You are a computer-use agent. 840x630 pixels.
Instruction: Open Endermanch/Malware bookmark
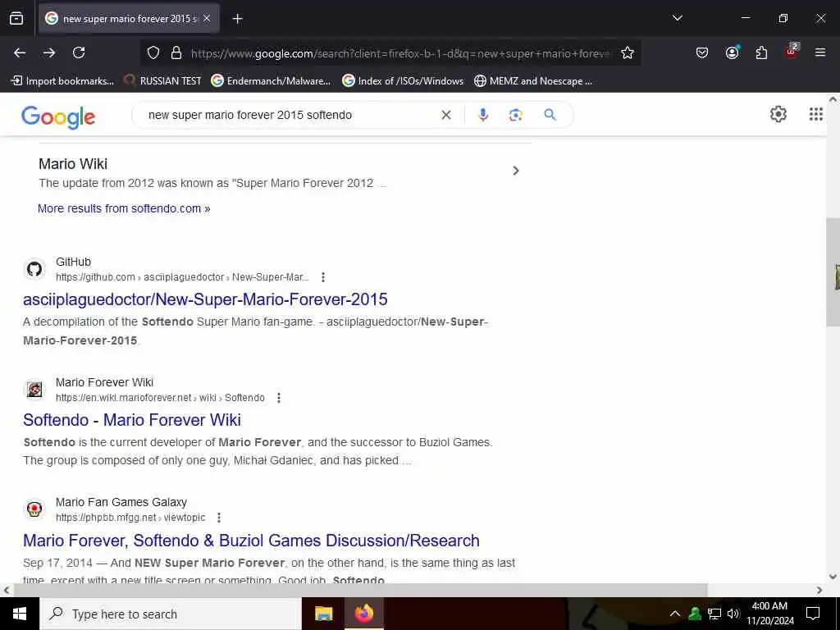pos(271,81)
